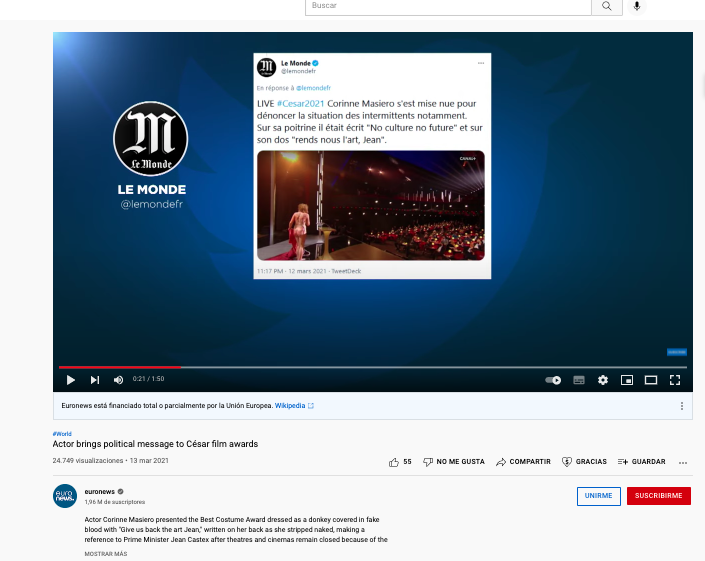The height and width of the screenshot is (561, 705).
Task: Toggle subtitles in player
Action: click(x=579, y=380)
